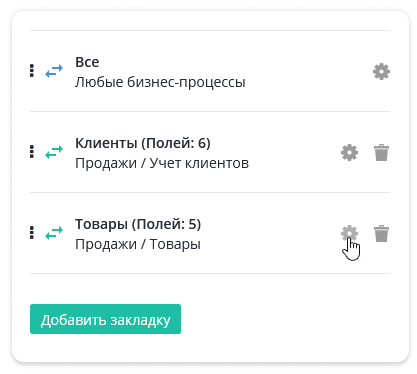Image resolution: width=417 pixels, height=374 pixels.
Task: Click the blue arrows icon beside Все
Action: [x=54, y=71]
